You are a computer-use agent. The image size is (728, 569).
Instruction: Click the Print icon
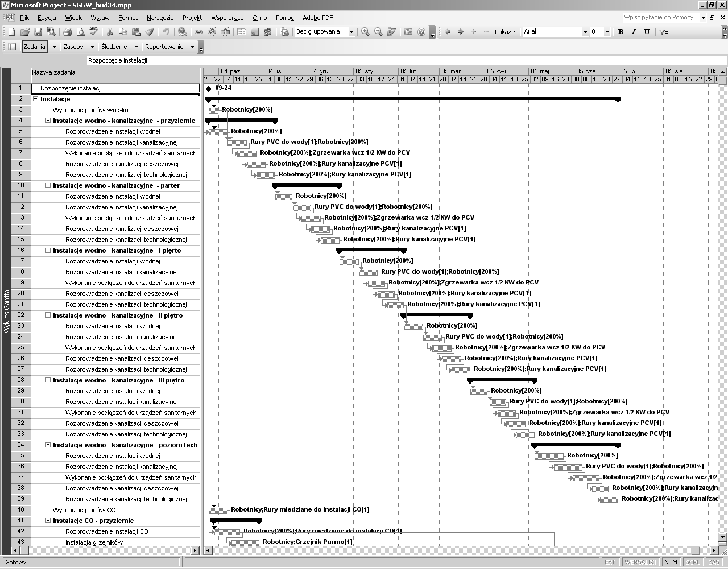67,32
